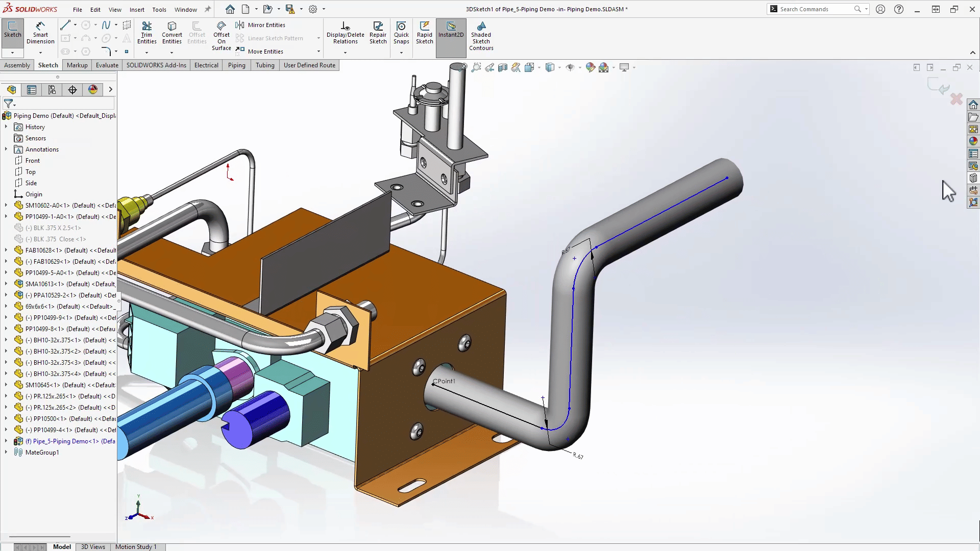This screenshot has height=551, width=980.
Task: Open the ConfigurationManager tab icon
Action: click(52, 90)
